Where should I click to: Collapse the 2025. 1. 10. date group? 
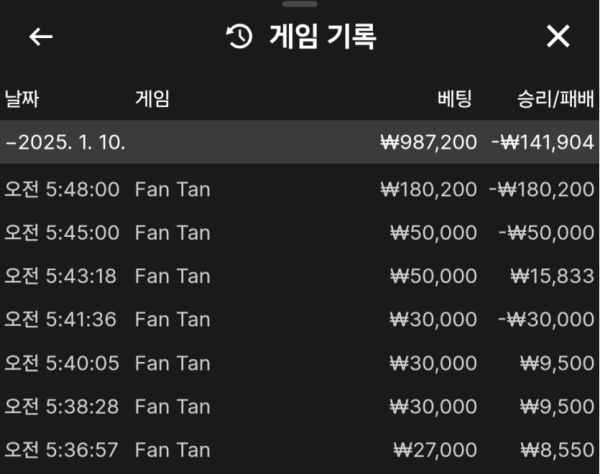pyautogui.click(x=300, y=142)
